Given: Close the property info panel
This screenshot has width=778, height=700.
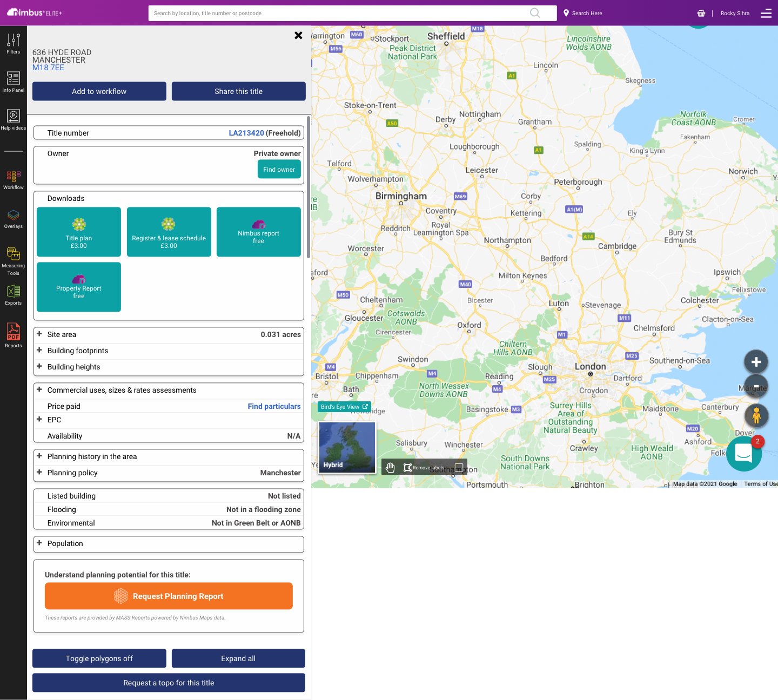Looking at the screenshot, I should [298, 35].
